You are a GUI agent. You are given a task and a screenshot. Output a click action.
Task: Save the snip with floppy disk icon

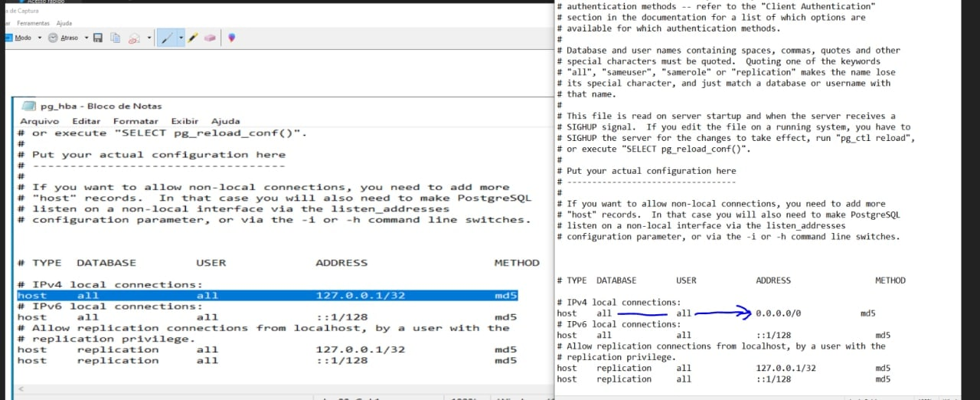(98, 38)
